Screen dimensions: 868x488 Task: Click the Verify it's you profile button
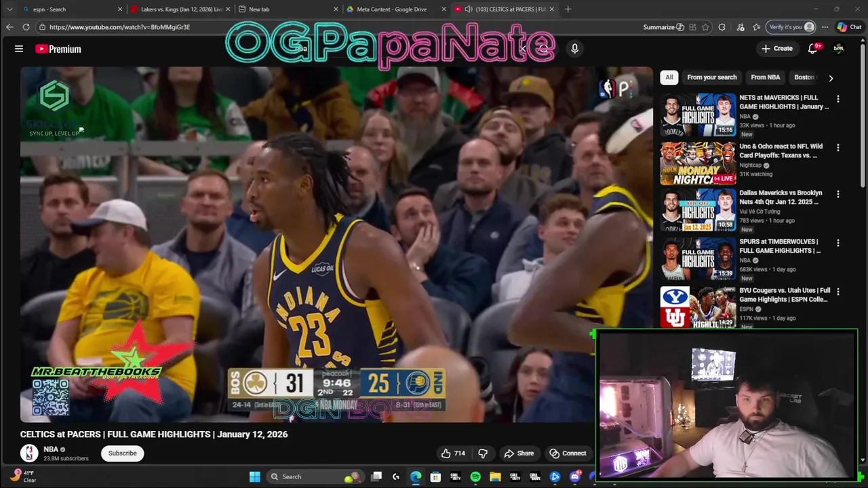click(x=791, y=27)
